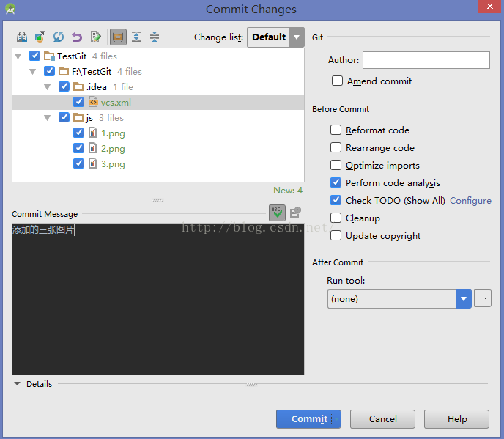The image size is (504, 439).
Task: Click the js folder icon
Action: point(78,117)
